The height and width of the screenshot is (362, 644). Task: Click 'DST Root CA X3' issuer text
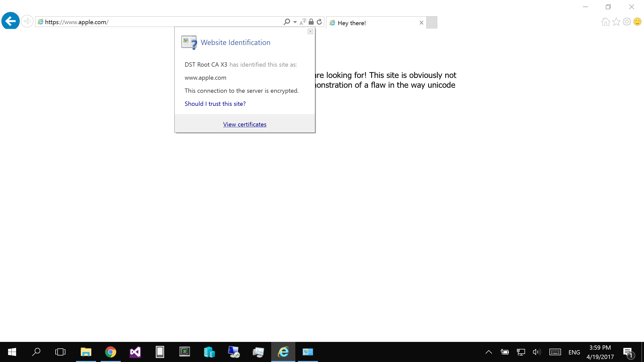[x=206, y=65]
